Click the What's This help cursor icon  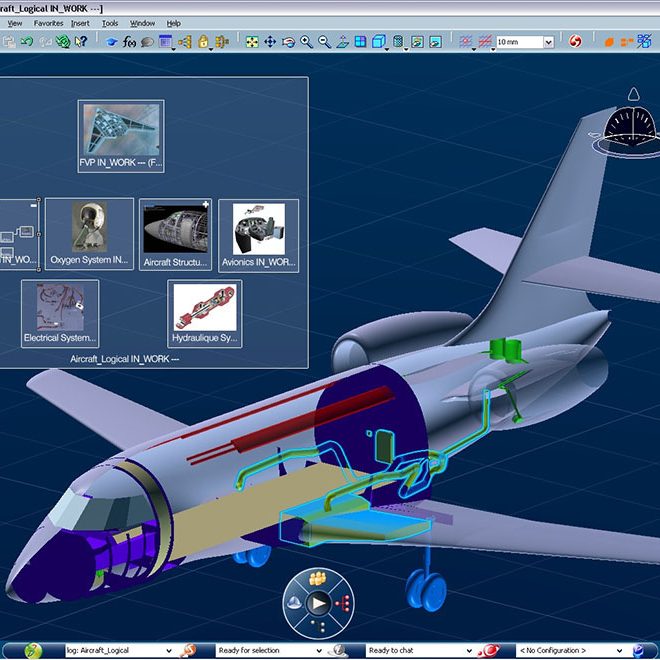click(81, 42)
